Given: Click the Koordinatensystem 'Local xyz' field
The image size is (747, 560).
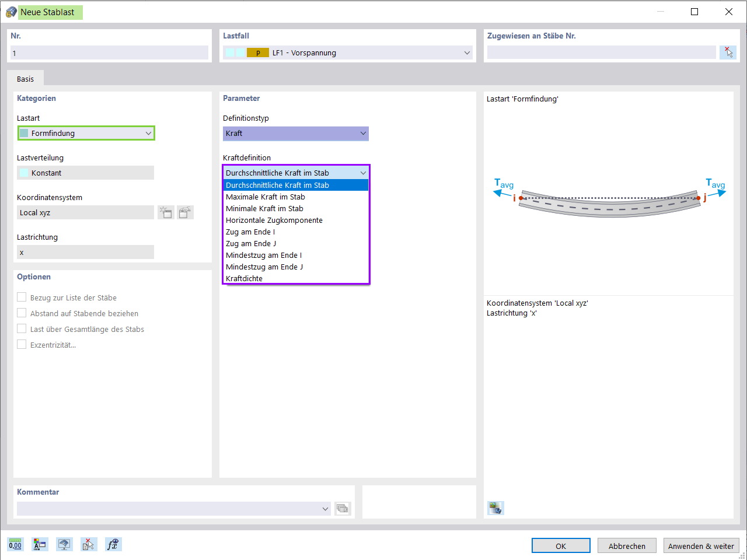Looking at the screenshot, I should point(85,212).
